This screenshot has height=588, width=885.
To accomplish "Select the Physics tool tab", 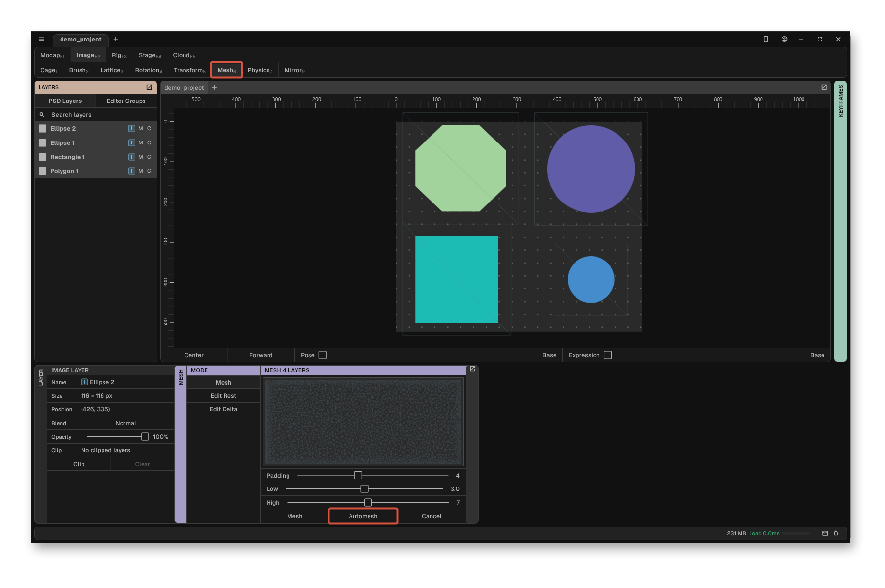I will pos(260,70).
